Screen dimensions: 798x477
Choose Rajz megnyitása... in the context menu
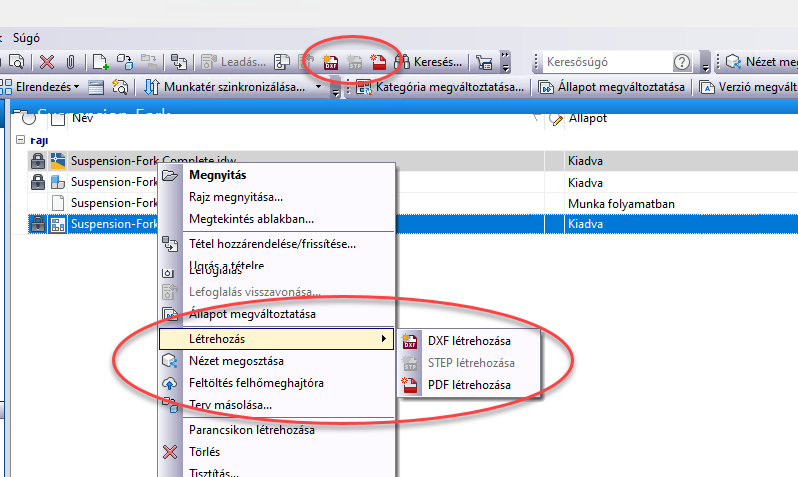[x=277, y=197]
